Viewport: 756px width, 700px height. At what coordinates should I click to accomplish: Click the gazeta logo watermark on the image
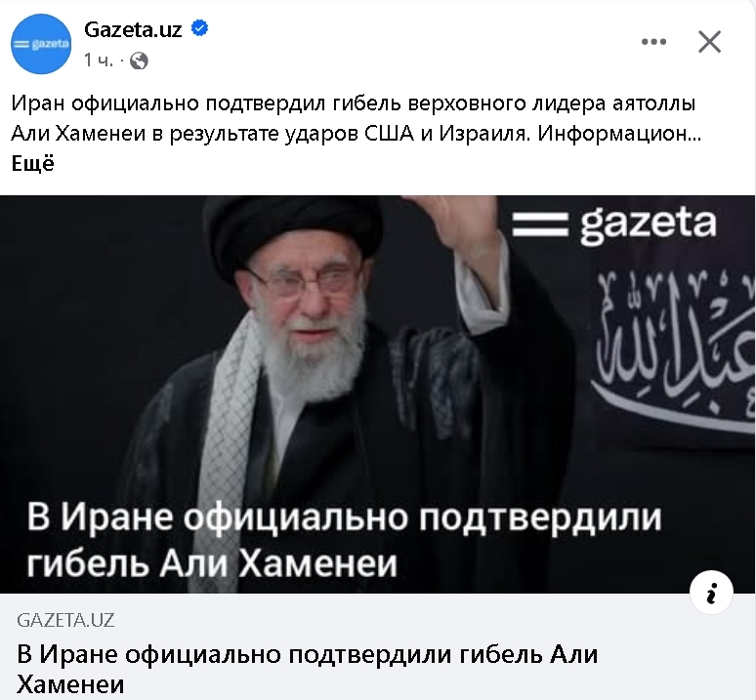click(614, 226)
